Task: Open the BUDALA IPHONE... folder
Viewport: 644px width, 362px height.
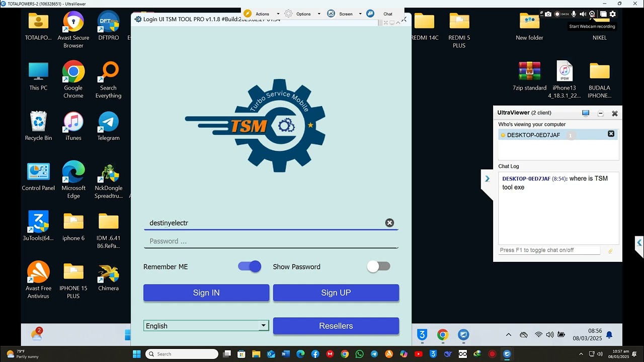Action: 600,79
